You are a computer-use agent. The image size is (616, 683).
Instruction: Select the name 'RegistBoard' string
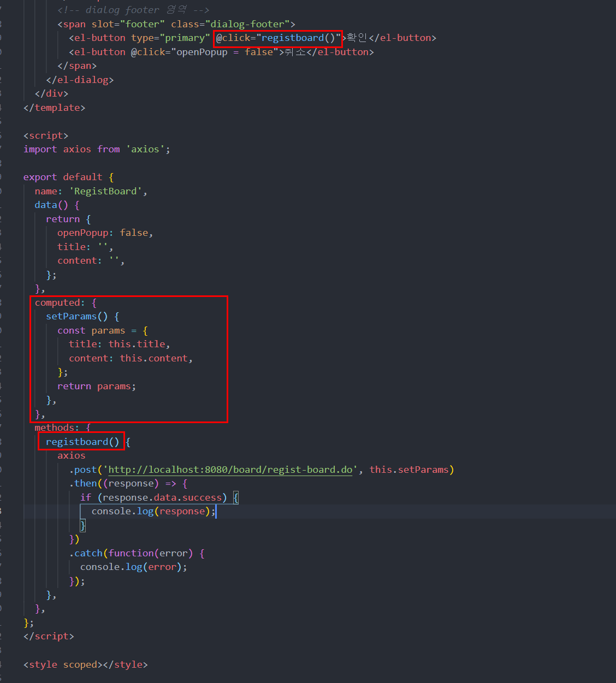tap(105, 191)
